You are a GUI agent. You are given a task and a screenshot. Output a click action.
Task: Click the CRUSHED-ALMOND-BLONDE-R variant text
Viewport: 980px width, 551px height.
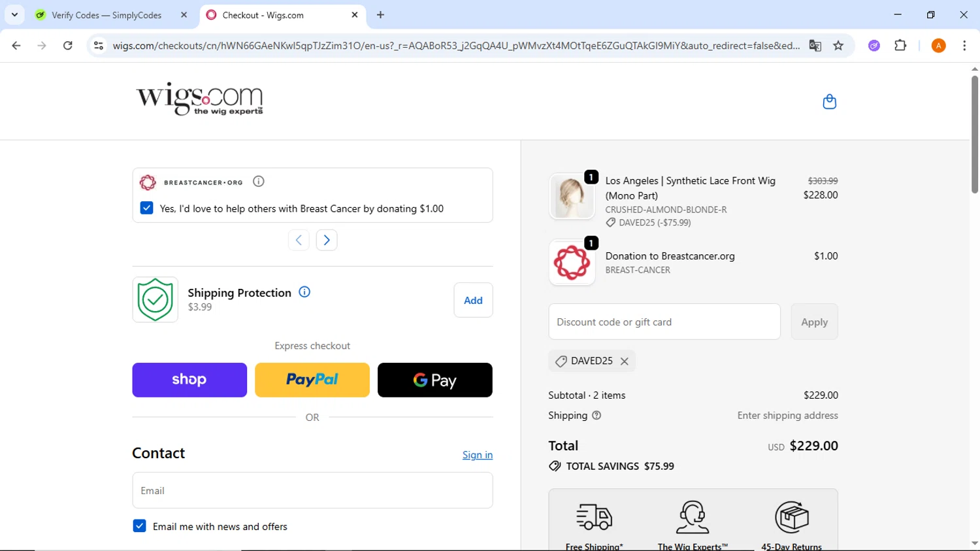click(x=666, y=210)
